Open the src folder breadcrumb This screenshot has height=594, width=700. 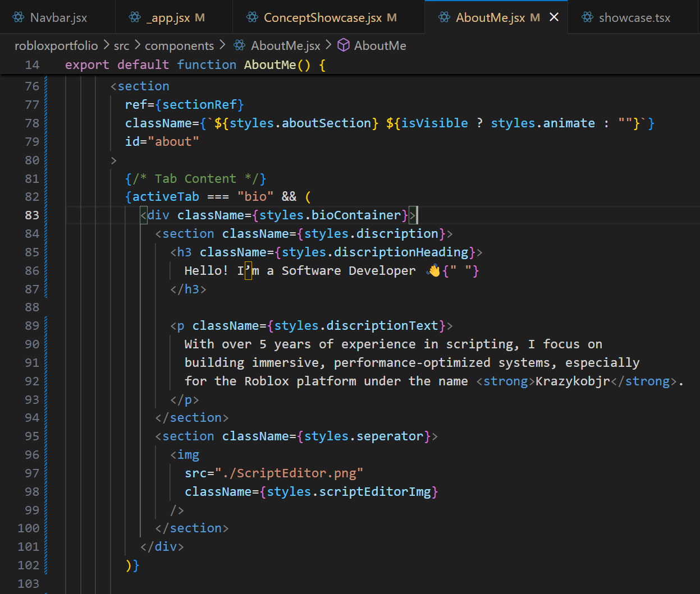click(121, 45)
